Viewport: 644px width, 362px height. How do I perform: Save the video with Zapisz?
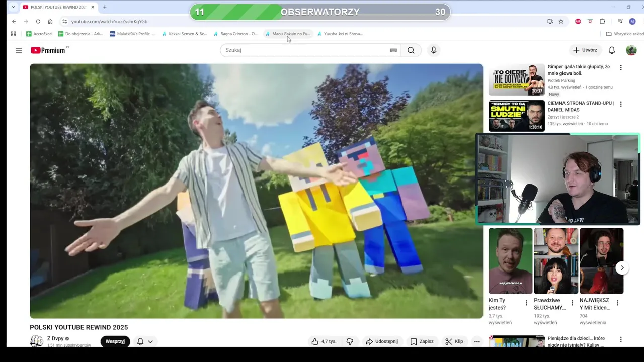pos(422,341)
